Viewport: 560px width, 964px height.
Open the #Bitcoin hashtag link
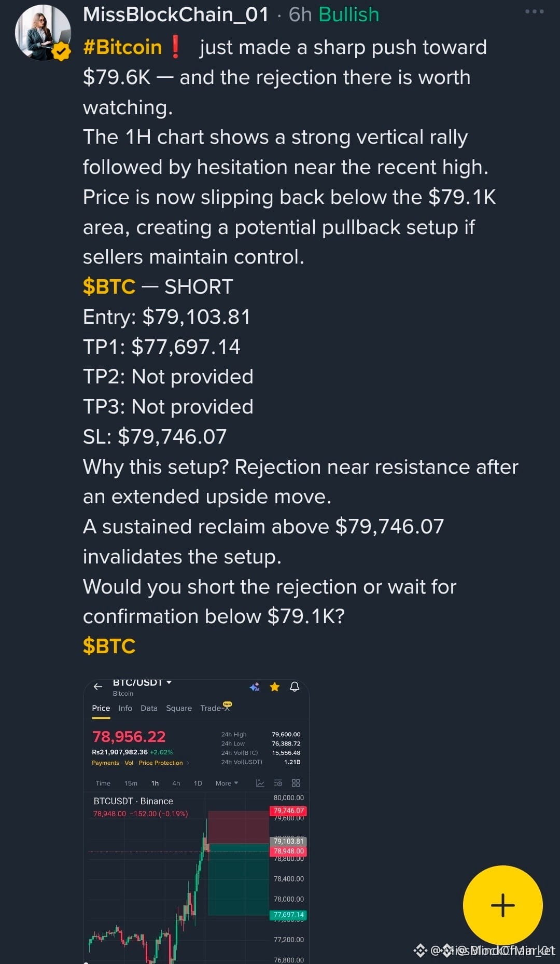[x=122, y=47]
